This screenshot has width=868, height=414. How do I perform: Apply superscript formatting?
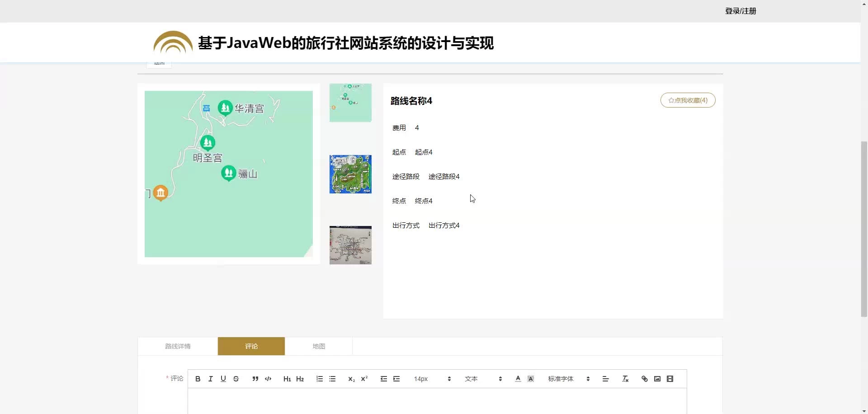click(x=364, y=379)
